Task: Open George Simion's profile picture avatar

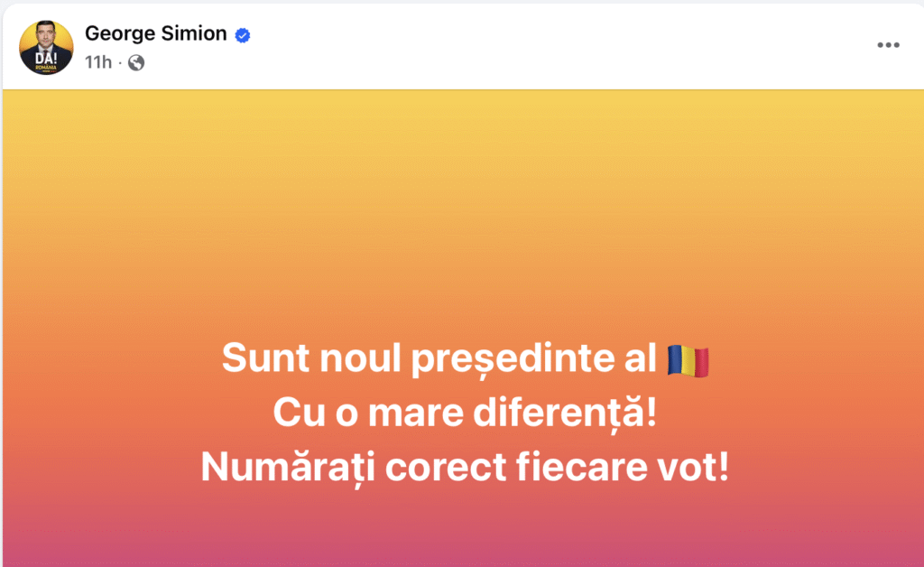Action: [x=46, y=48]
